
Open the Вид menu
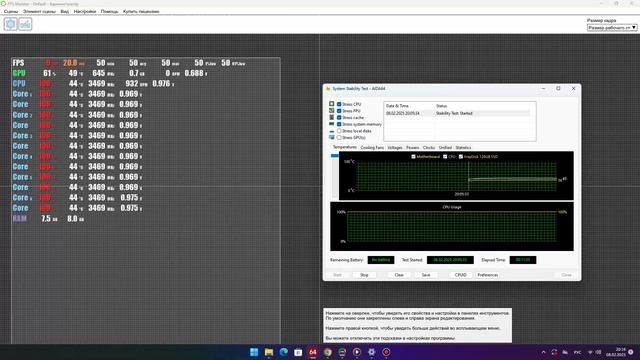tap(64, 11)
